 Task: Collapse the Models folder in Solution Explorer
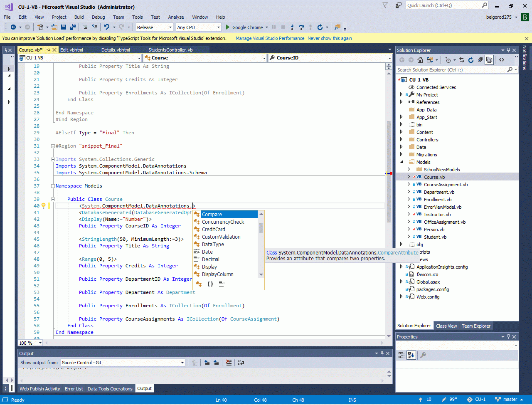click(x=401, y=162)
